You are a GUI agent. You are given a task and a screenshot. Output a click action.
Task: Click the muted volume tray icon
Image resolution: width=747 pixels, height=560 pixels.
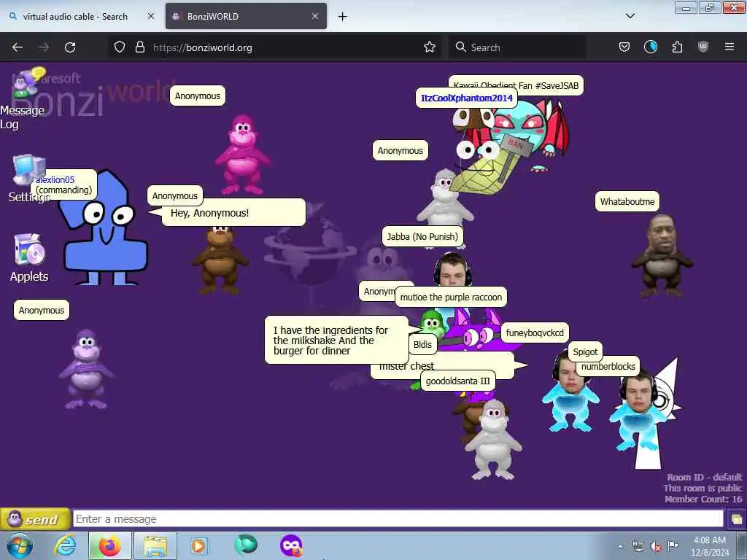click(656, 547)
